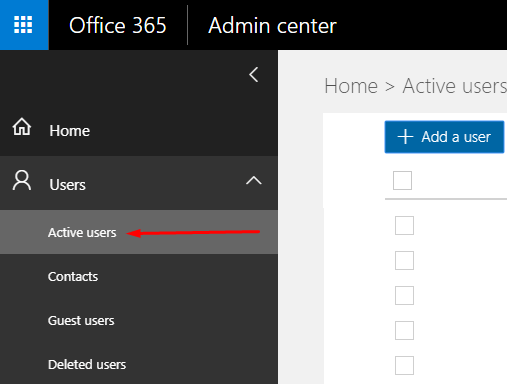Click the Add a user button

[444, 137]
